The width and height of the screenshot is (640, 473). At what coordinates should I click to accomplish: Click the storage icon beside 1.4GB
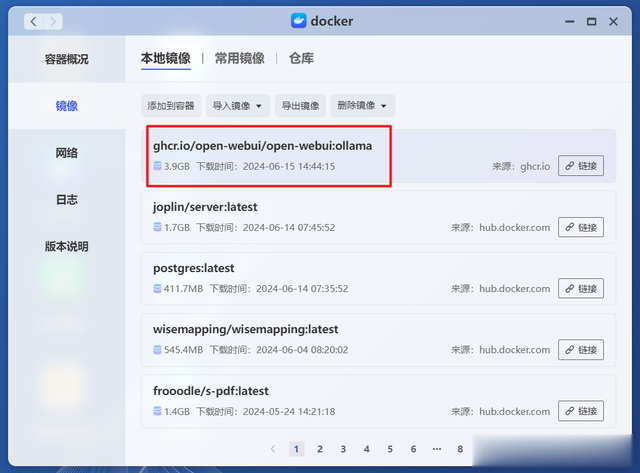[157, 411]
